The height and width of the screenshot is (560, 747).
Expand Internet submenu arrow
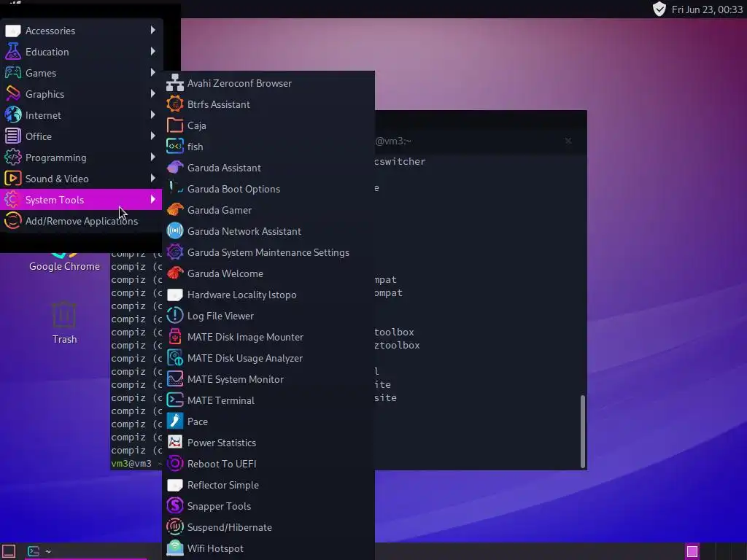point(152,114)
